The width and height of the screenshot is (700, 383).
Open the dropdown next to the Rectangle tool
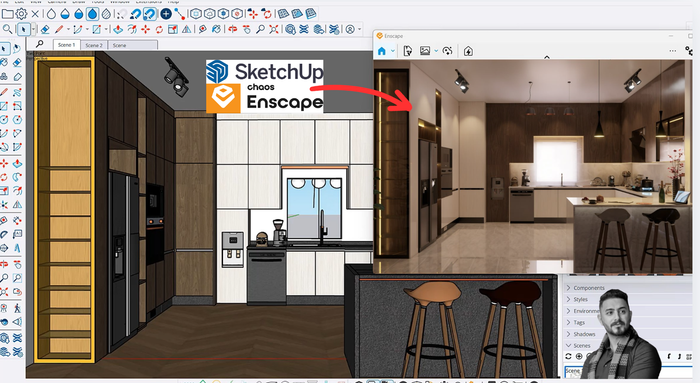(107, 30)
